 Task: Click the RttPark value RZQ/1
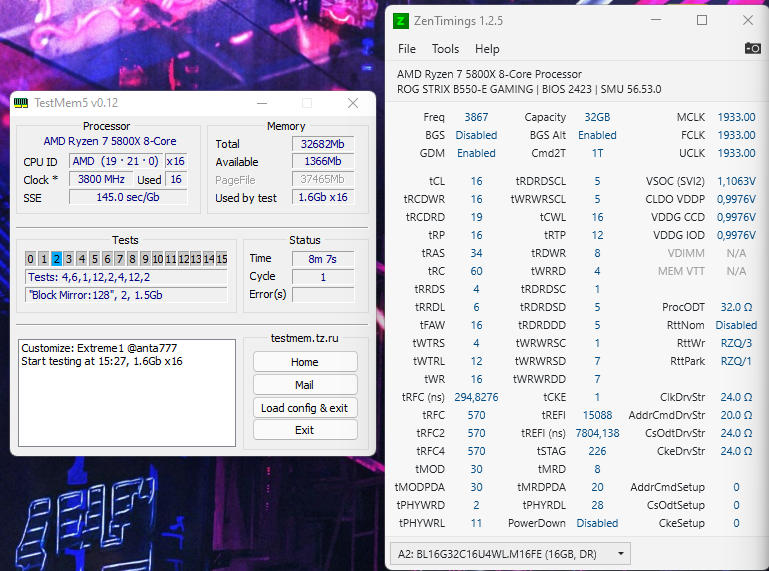click(736, 361)
